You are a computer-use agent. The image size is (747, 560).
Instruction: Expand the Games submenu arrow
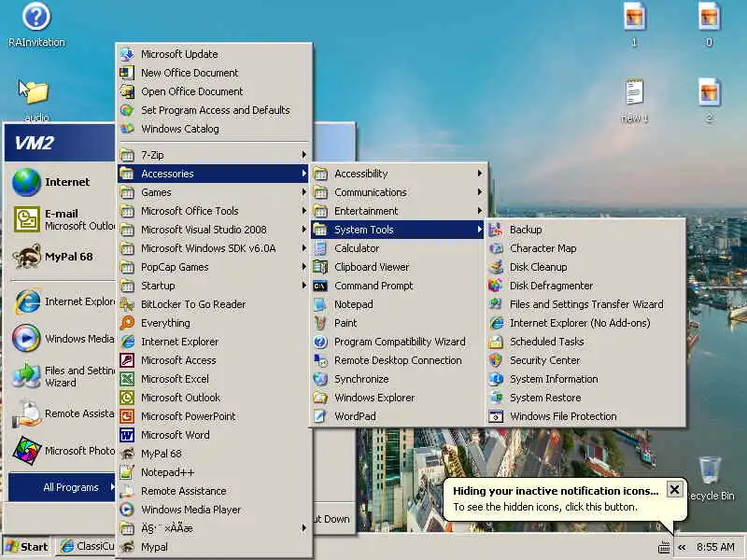point(303,192)
